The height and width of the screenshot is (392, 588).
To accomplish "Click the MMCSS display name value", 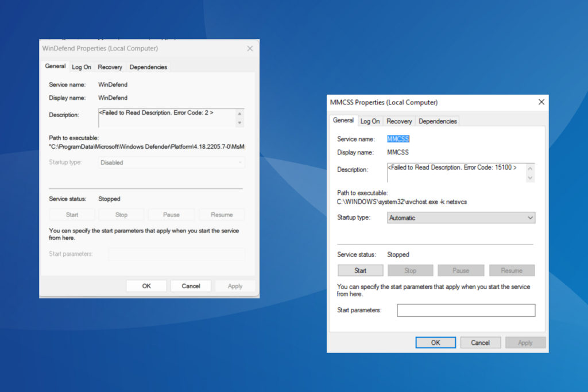I will point(398,152).
